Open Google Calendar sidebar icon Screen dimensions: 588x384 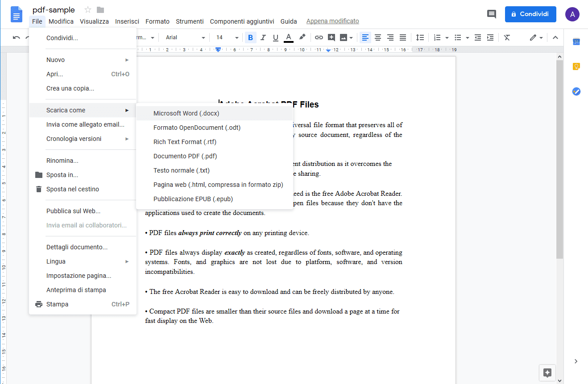(576, 42)
